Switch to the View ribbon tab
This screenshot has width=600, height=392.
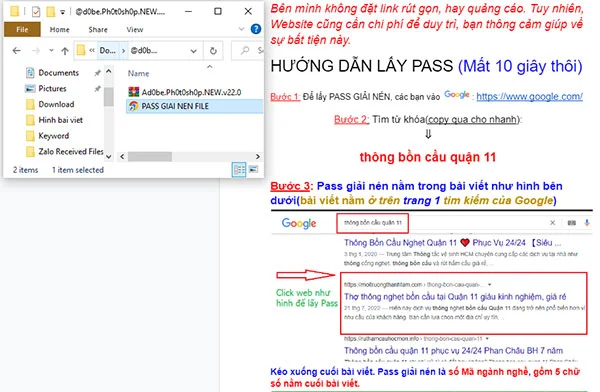[x=135, y=29]
